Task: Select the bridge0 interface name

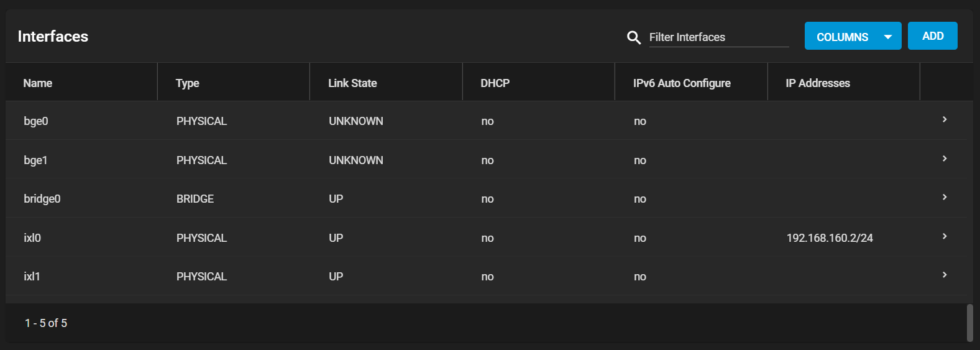Action: coord(42,199)
